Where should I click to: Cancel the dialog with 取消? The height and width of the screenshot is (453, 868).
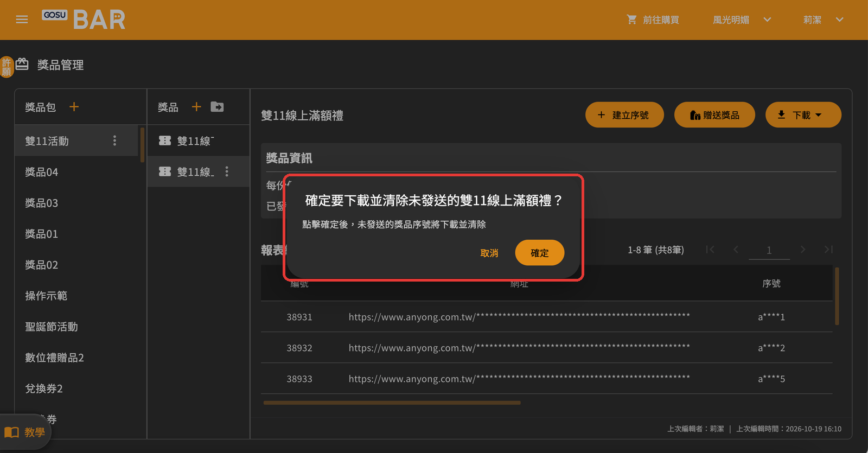[489, 253]
